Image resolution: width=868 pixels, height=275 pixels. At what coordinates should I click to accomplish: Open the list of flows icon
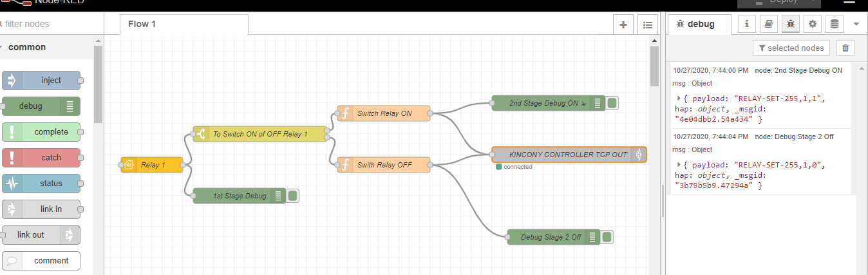pyautogui.click(x=647, y=24)
